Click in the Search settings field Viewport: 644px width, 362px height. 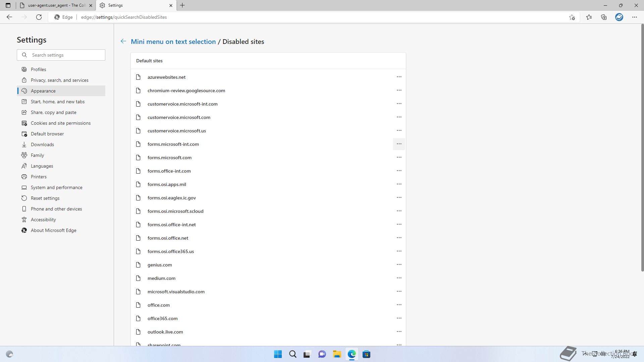point(61,55)
